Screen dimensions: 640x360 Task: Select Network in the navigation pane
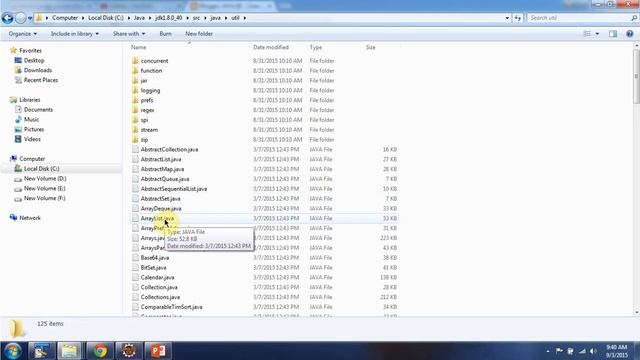tap(30, 218)
